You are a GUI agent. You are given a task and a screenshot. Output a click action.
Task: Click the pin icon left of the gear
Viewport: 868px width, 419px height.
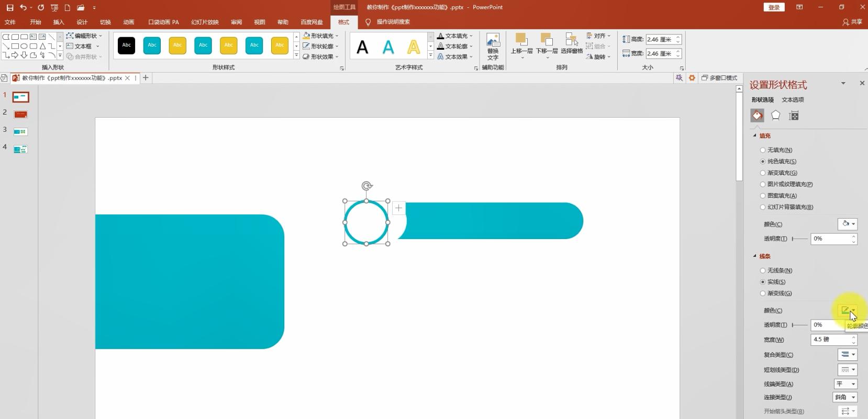pyautogui.click(x=679, y=78)
